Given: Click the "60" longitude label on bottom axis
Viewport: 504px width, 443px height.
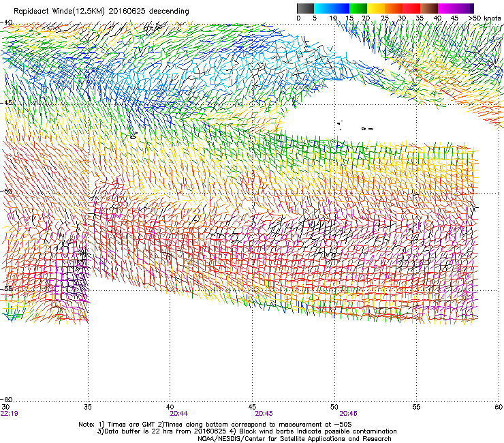Looking at the screenshot, I should [499, 407].
